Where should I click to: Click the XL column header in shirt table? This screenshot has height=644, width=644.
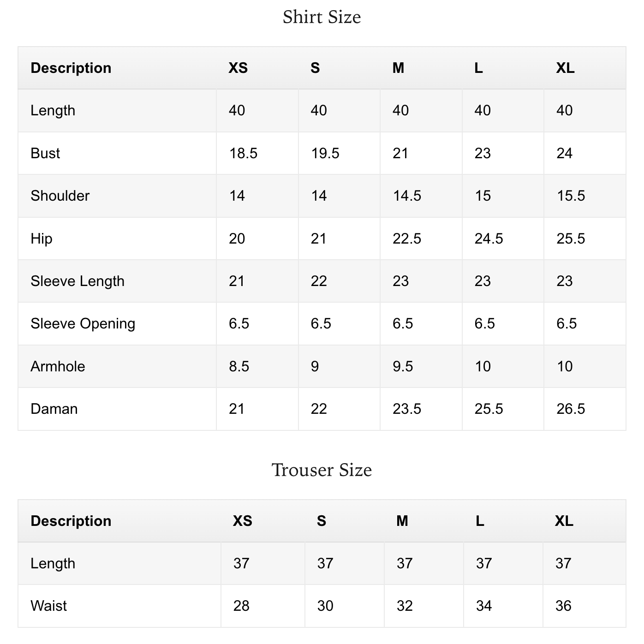pos(565,68)
